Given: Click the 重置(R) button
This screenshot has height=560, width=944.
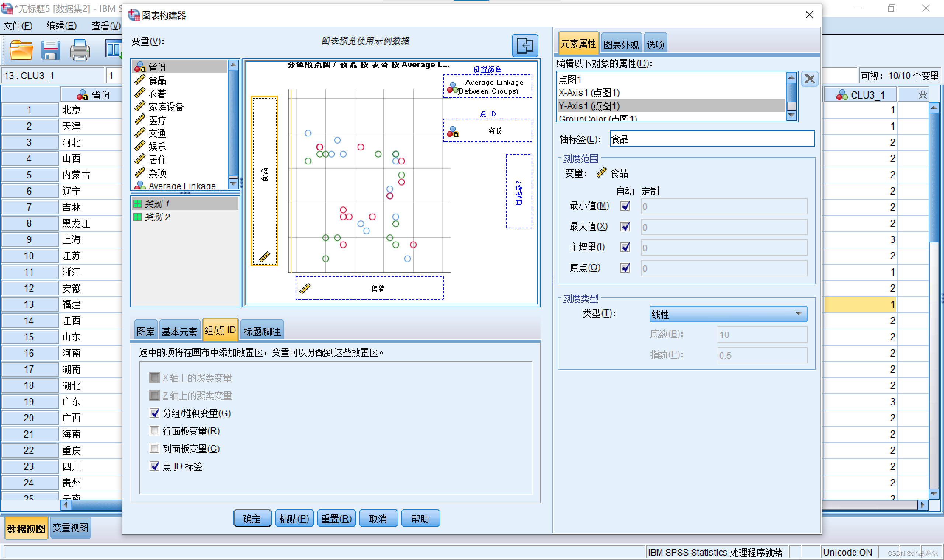Looking at the screenshot, I should (336, 518).
